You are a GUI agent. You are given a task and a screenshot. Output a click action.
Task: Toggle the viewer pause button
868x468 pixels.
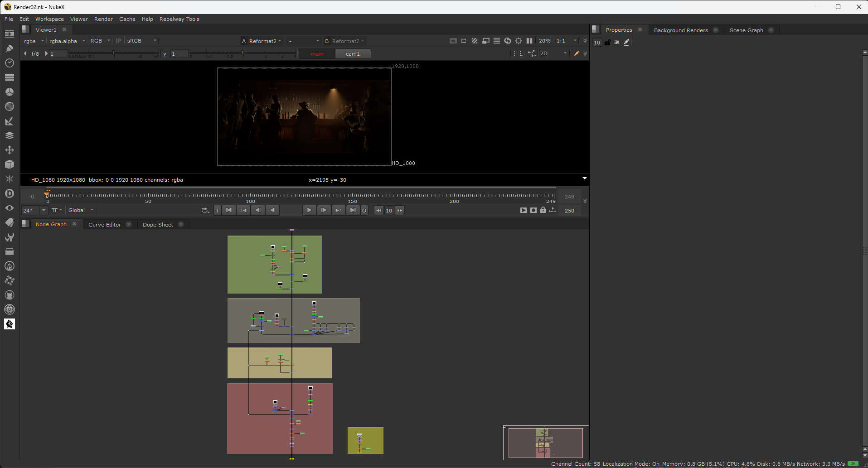click(x=529, y=41)
